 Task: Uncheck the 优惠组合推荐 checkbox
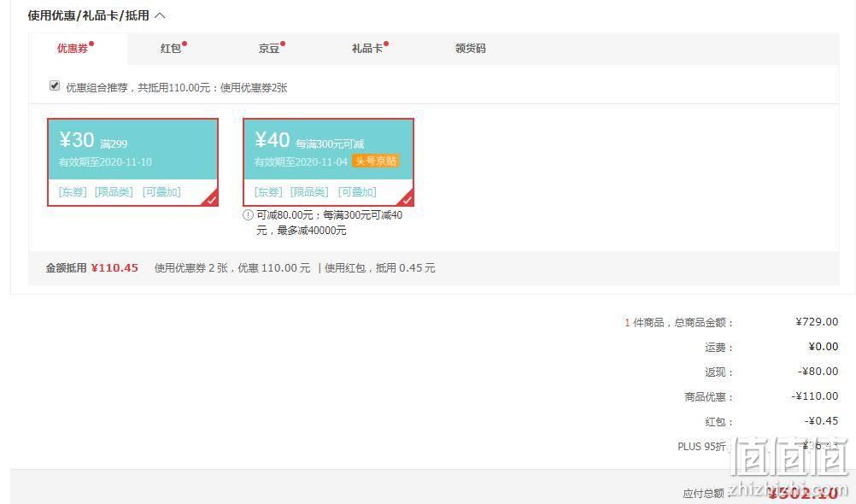[x=55, y=85]
